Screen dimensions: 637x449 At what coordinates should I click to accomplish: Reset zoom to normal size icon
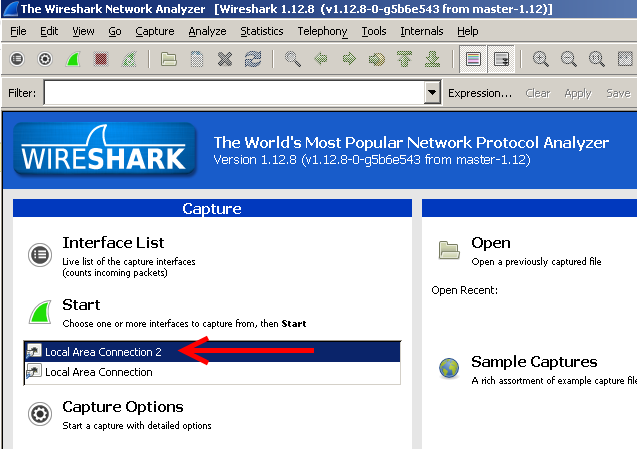pyautogui.click(x=597, y=59)
